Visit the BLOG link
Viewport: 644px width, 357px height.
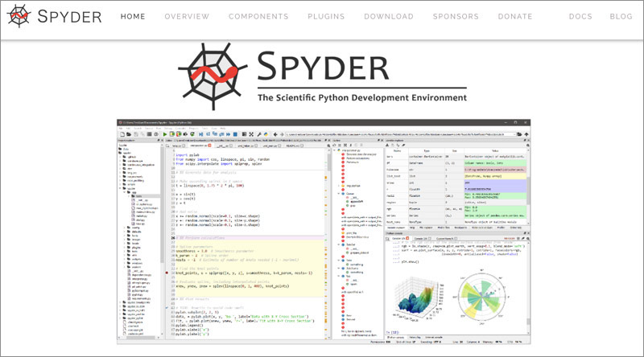[x=621, y=16]
